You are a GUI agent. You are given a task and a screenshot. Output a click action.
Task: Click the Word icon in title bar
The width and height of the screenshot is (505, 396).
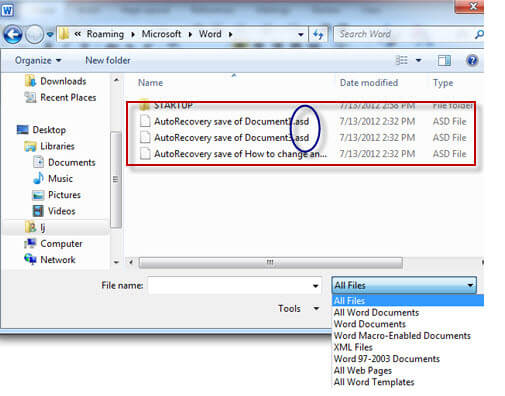pos(7,10)
